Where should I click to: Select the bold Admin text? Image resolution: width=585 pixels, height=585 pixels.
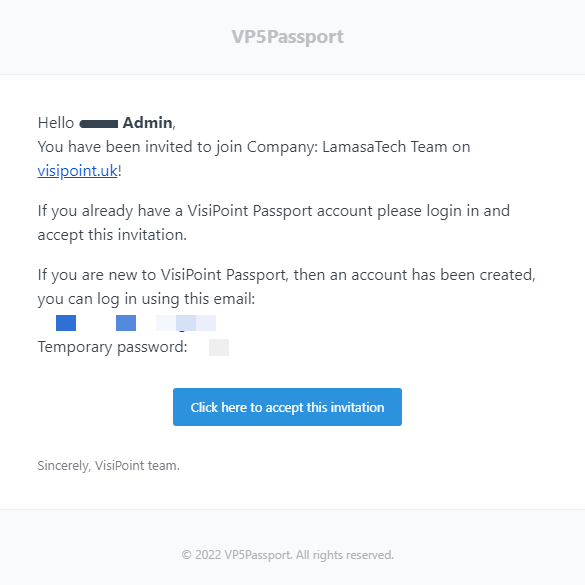147,123
